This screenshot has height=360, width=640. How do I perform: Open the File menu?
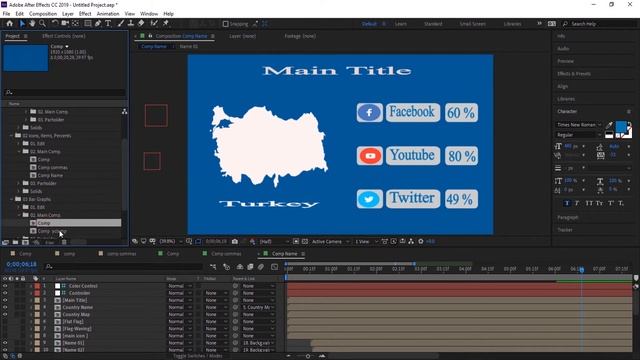coord(6,13)
